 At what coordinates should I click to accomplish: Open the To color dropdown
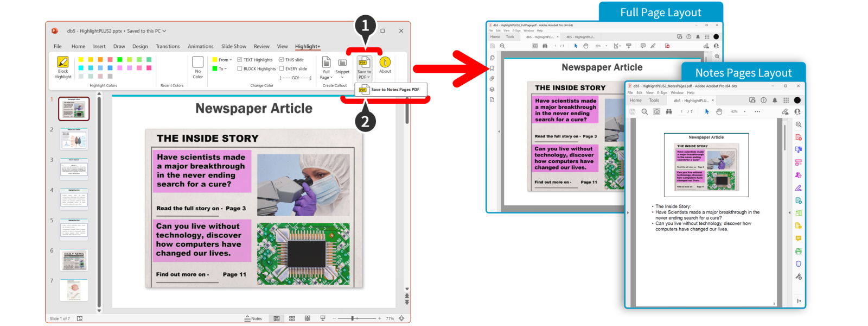point(219,69)
